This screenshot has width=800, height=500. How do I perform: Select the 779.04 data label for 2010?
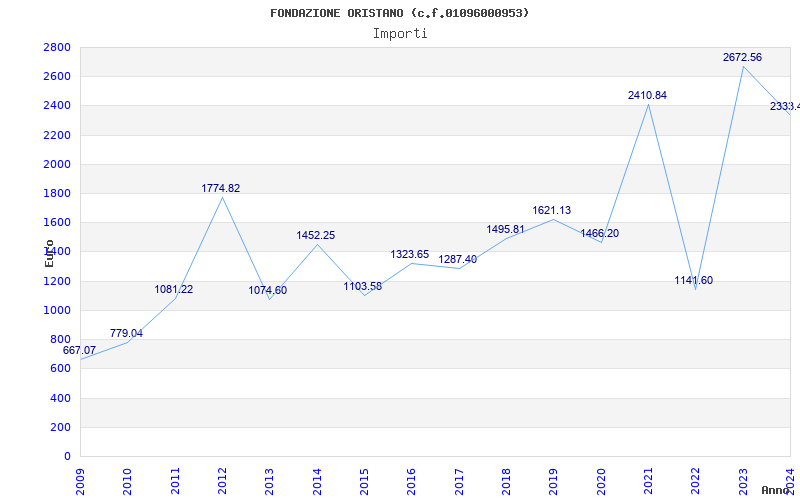pos(126,334)
